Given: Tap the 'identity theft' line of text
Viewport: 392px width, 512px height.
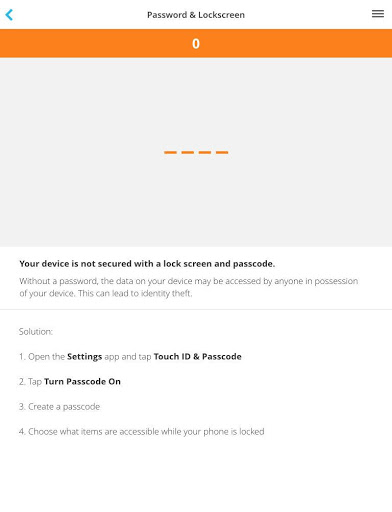Looking at the screenshot, I should 106,293.
